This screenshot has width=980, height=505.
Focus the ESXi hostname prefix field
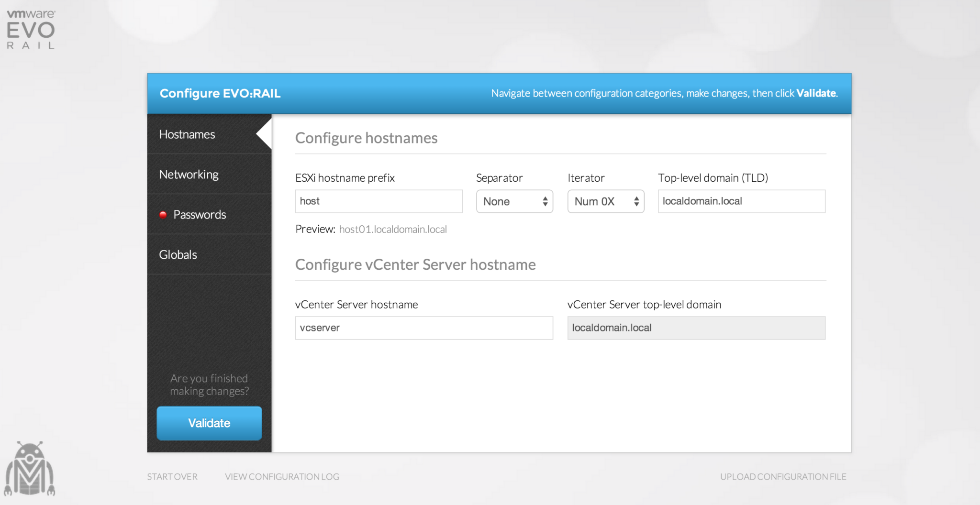click(x=379, y=201)
